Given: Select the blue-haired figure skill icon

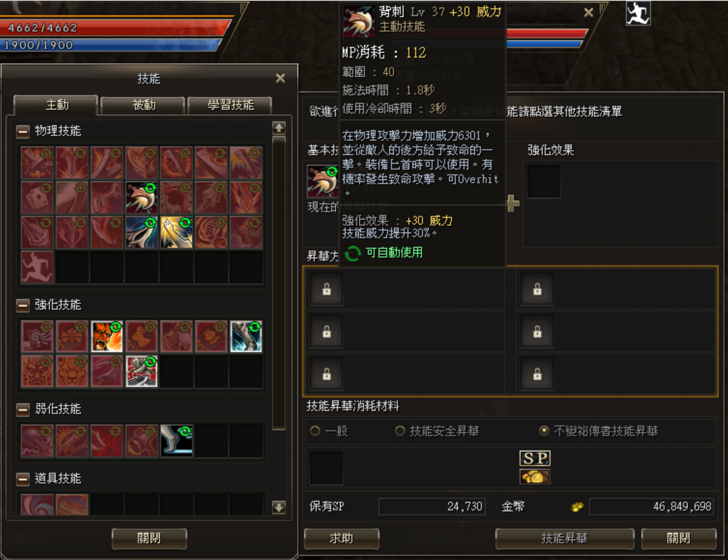Looking at the screenshot, I should (x=142, y=232).
